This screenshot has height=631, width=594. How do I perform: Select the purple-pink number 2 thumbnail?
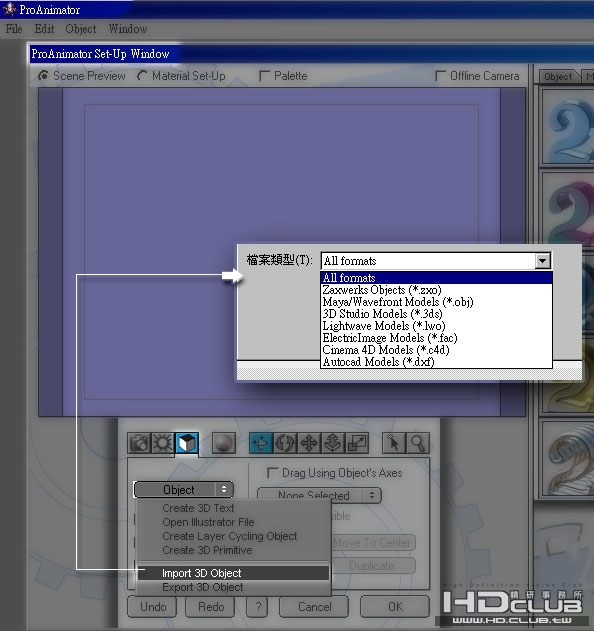(x=567, y=209)
